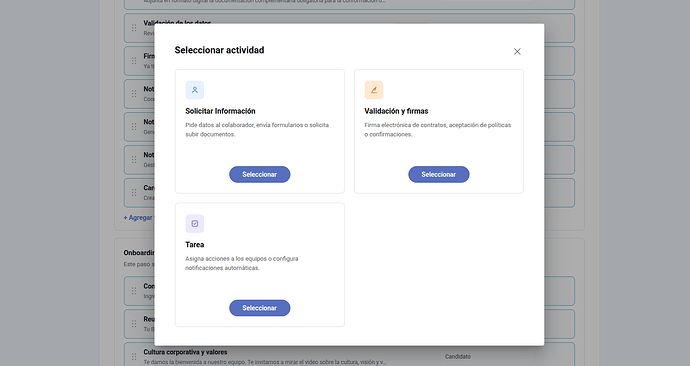Click the Onboarding section heading in background
690x366 pixels.
tap(139, 253)
